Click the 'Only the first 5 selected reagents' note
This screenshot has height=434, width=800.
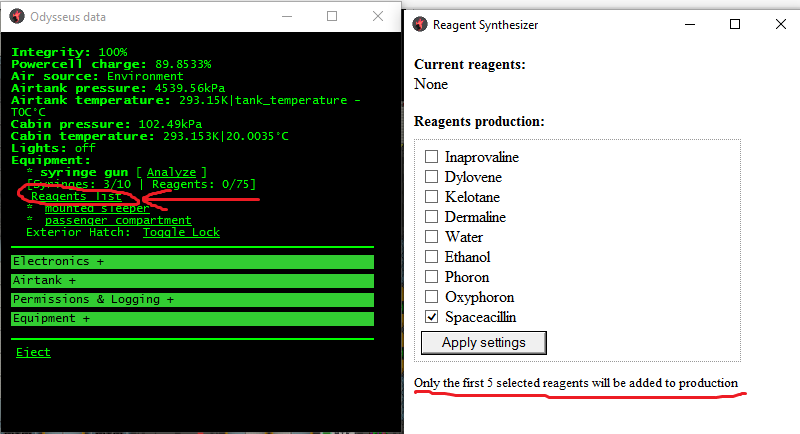pyautogui.click(x=576, y=383)
